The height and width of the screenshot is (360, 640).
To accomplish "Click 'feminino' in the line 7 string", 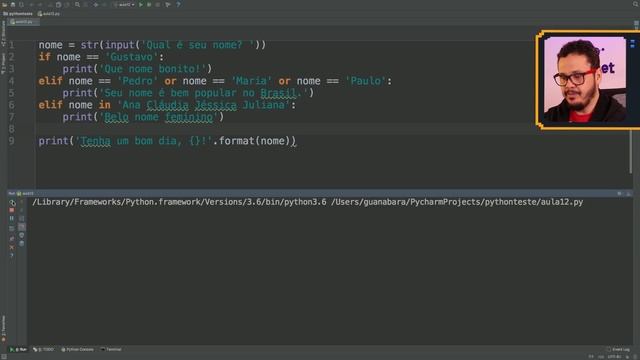I will 189,117.
